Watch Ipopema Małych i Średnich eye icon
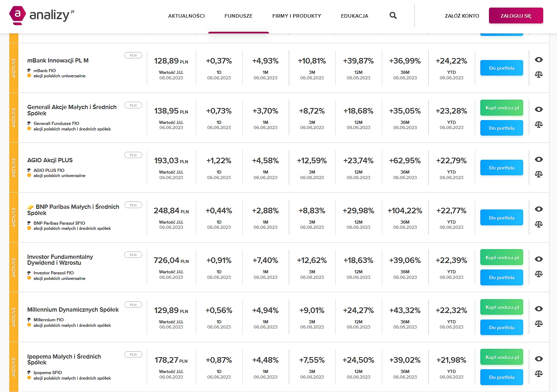 click(x=539, y=359)
